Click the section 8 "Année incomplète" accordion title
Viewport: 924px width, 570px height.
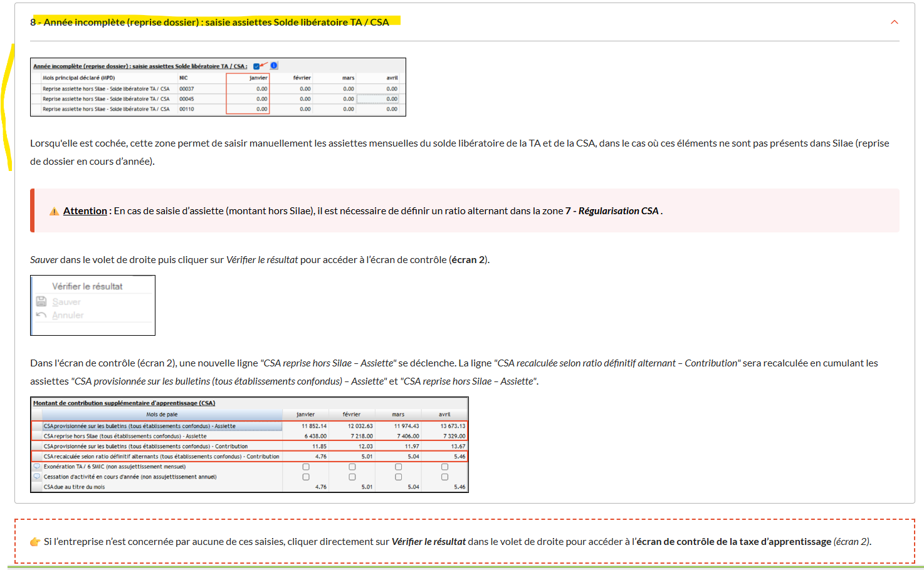point(209,22)
